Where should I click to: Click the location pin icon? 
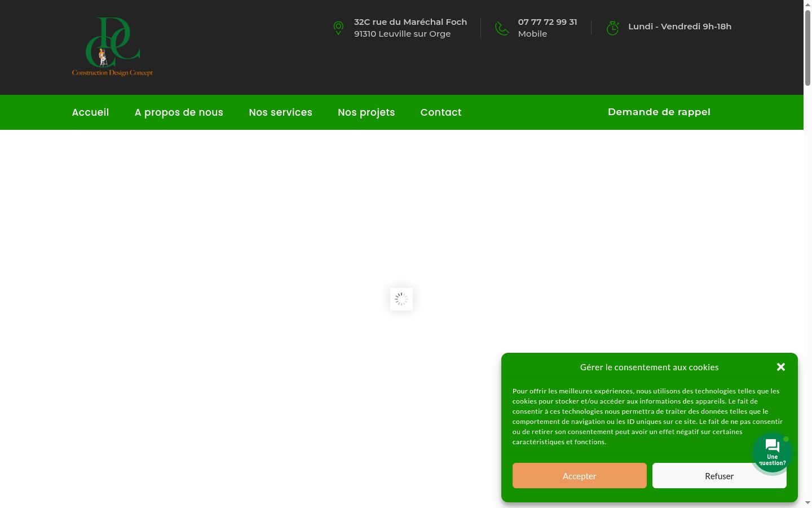338,28
